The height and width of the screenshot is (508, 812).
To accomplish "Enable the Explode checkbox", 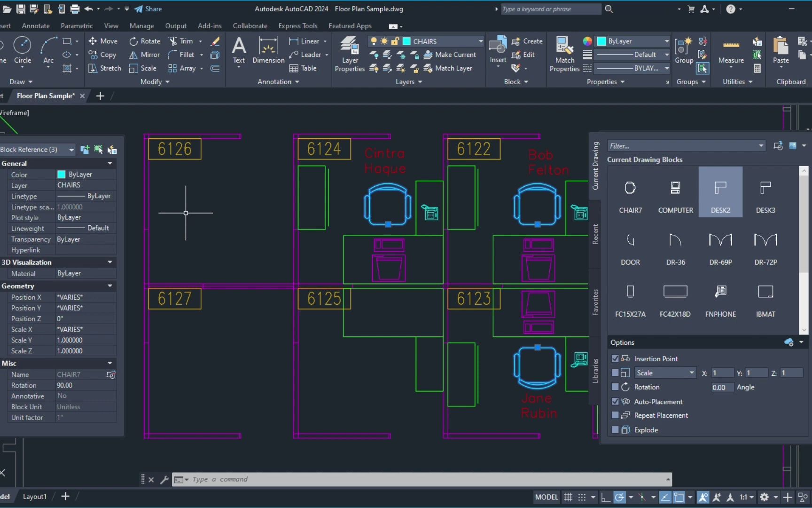I will pyautogui.click(x=615, y=430).
